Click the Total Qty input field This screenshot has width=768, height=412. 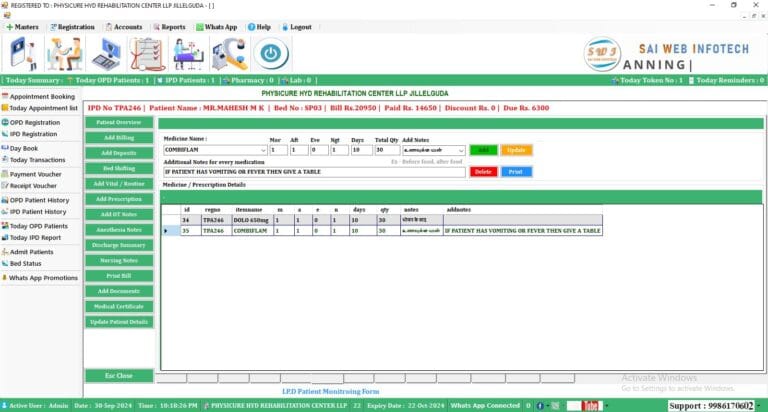387,150
